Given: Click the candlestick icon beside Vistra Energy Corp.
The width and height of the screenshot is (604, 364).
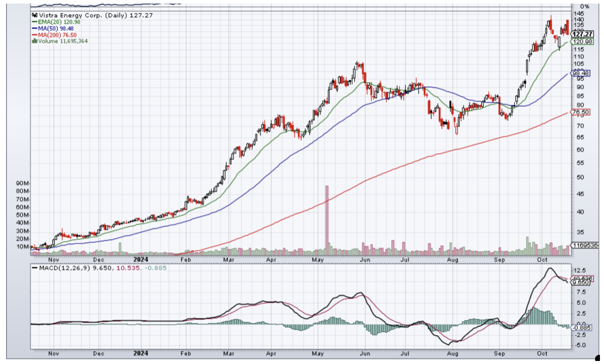Looking at the screenshot, I should 35,16.
